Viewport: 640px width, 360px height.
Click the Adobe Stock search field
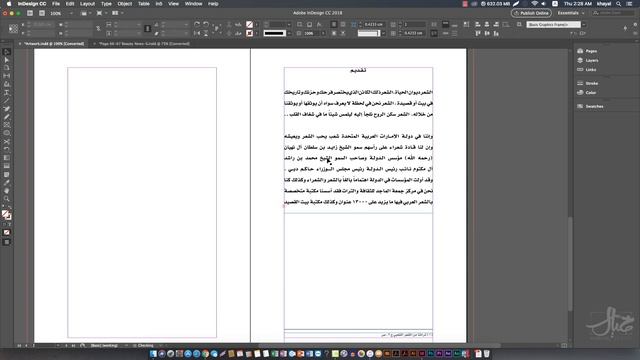[x=613, y=13]
